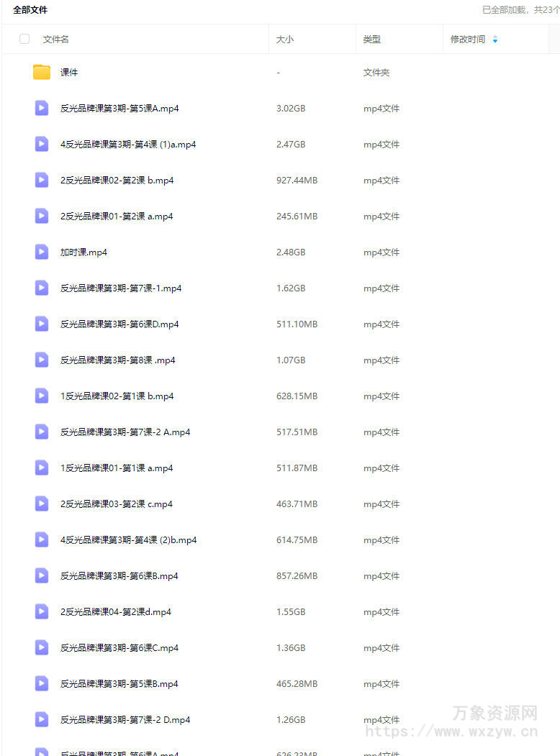Click video icon for 2反光品牌课04-第2课d.mp4

[x=42, y=611]
